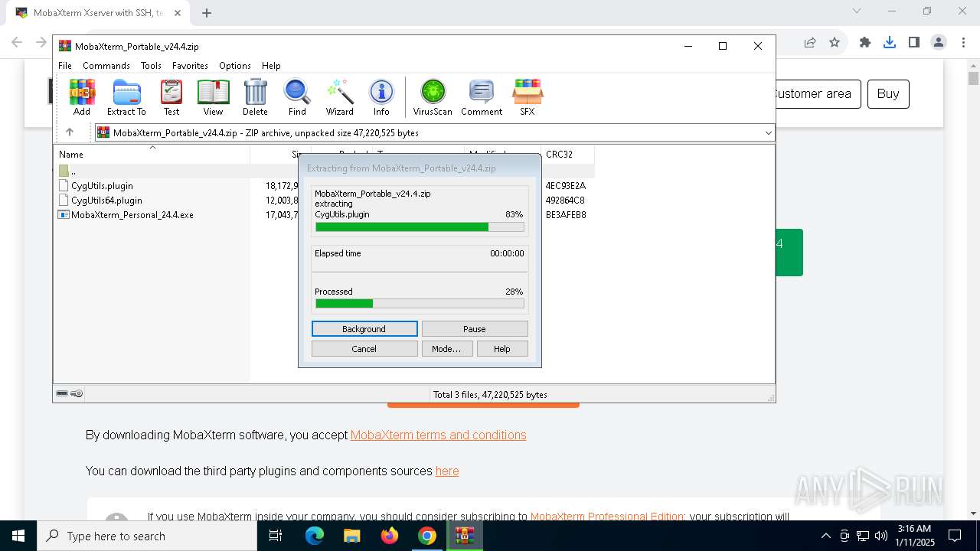Open Windows Start menu
This screenshot has width=980, height=551.
(18, 536)
